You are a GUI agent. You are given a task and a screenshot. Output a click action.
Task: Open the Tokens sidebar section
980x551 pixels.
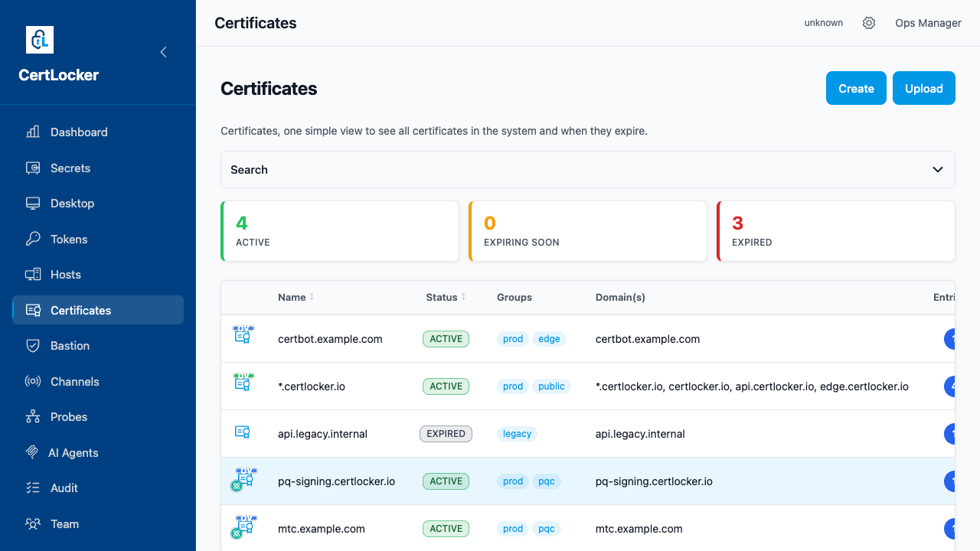coord(98,239)
